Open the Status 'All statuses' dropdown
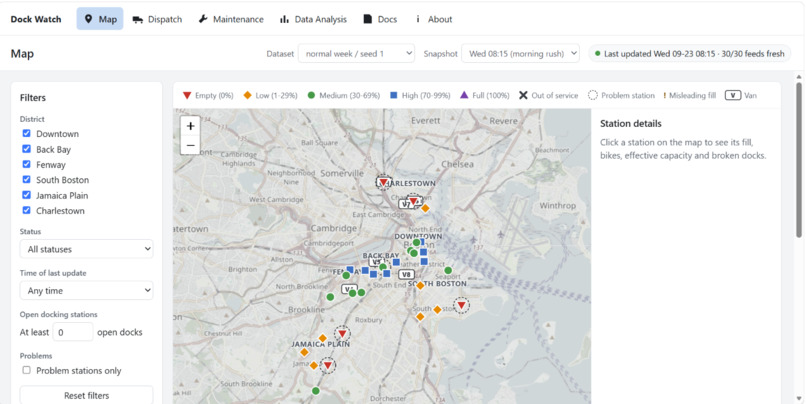 coord(86,249)
